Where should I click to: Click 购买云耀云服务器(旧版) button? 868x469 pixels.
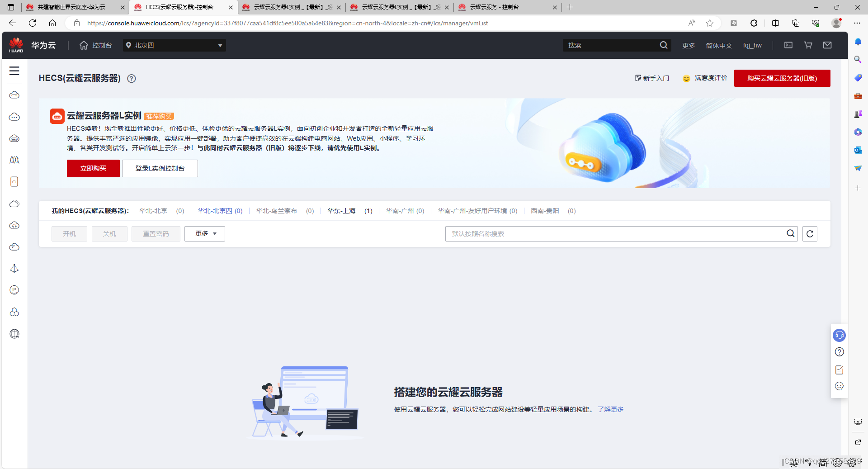coord(782,78)
